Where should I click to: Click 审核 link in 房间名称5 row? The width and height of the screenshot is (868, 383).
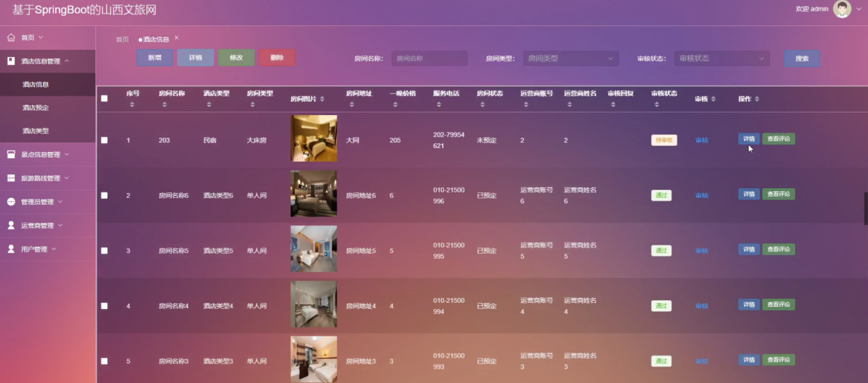pyautogui.click(x=702, y=251)
